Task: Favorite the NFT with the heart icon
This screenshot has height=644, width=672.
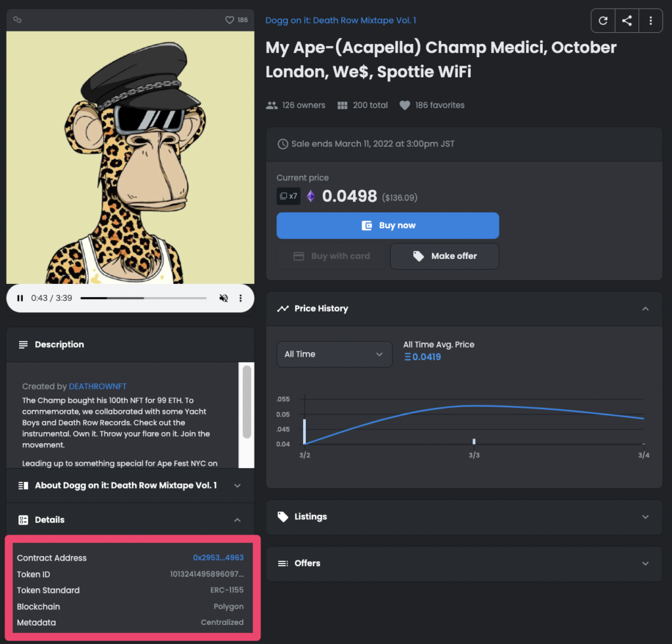Action: click(230, 20)
